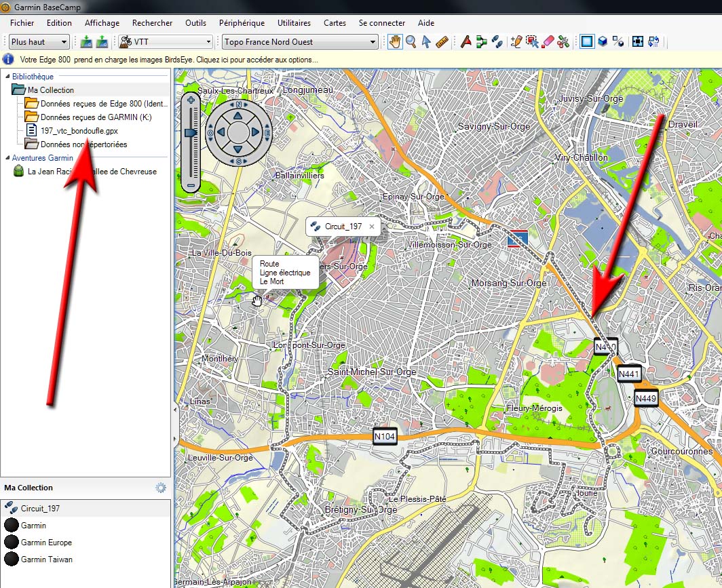Click the receive from device icon
Viewport: 722px width, 588px height.
[102, 42]
